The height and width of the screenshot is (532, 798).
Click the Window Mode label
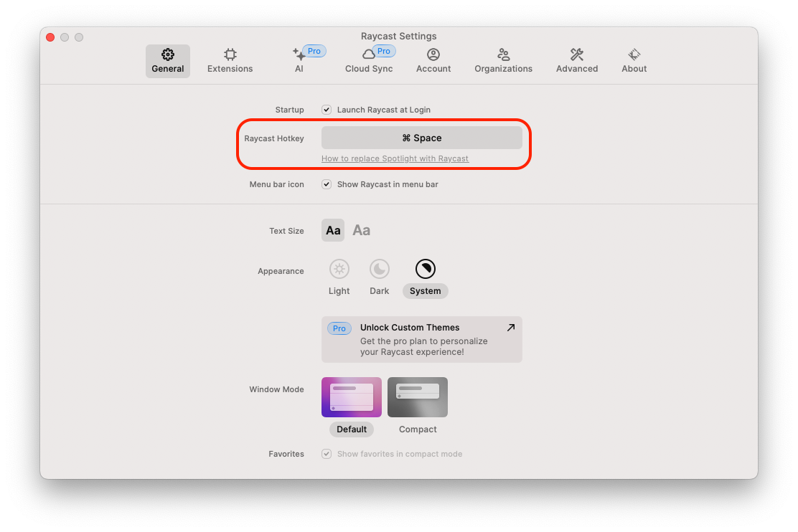point(276,389)
